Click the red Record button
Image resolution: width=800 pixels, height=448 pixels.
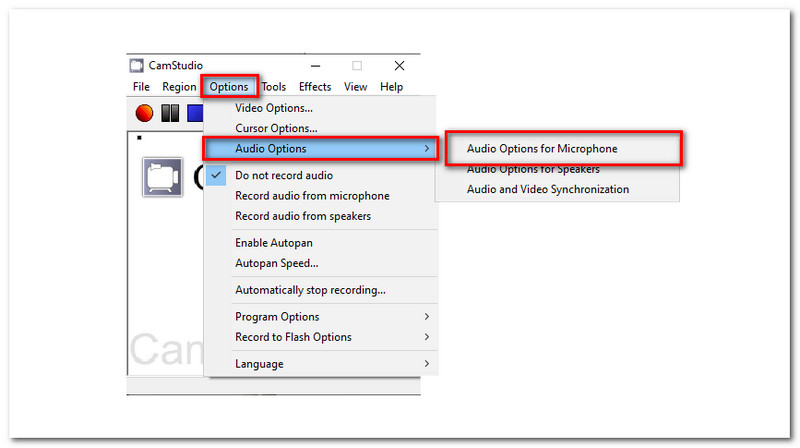144,113
